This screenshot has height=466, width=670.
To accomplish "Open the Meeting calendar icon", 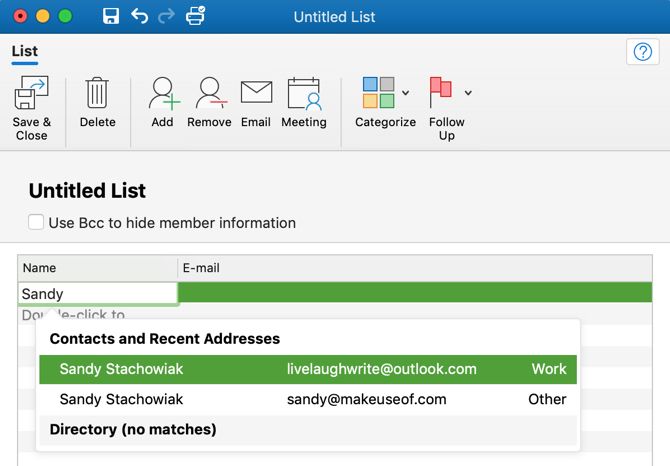I will point(303,95).
